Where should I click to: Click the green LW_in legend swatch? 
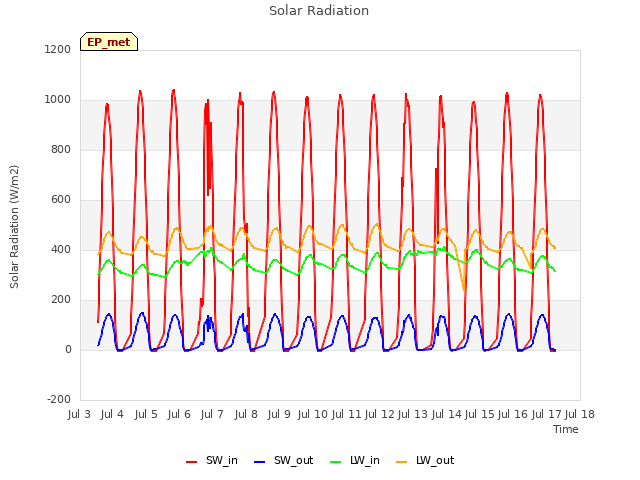point(335,462)
